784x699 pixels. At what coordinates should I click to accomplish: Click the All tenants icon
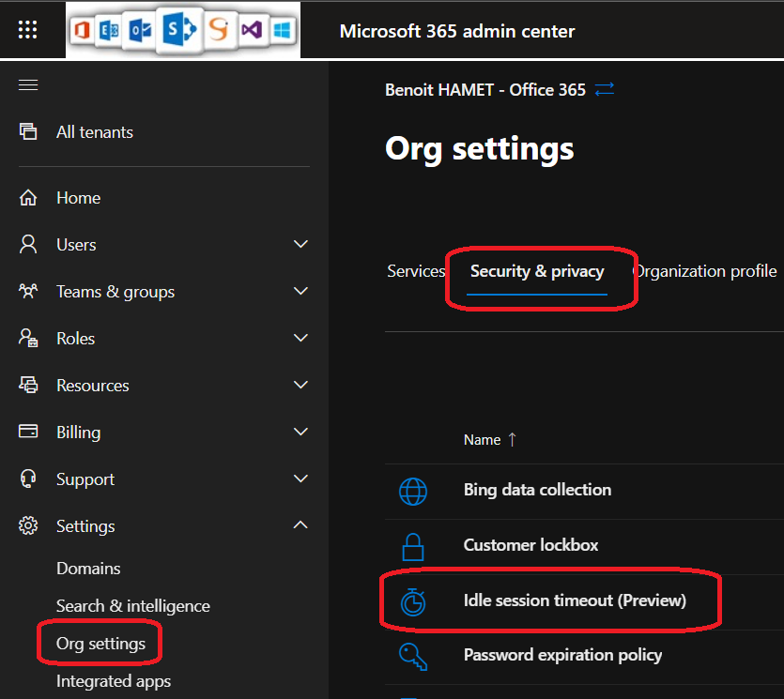pos(28,132)
